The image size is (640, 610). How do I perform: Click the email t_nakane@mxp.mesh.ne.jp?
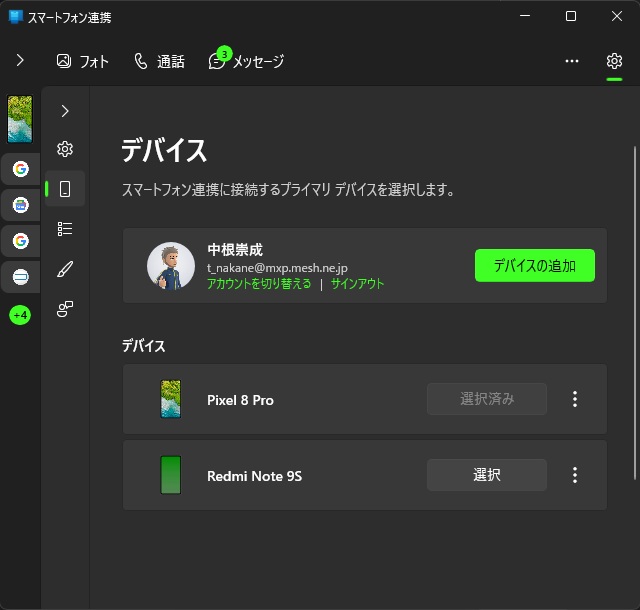tap(277, 267)
